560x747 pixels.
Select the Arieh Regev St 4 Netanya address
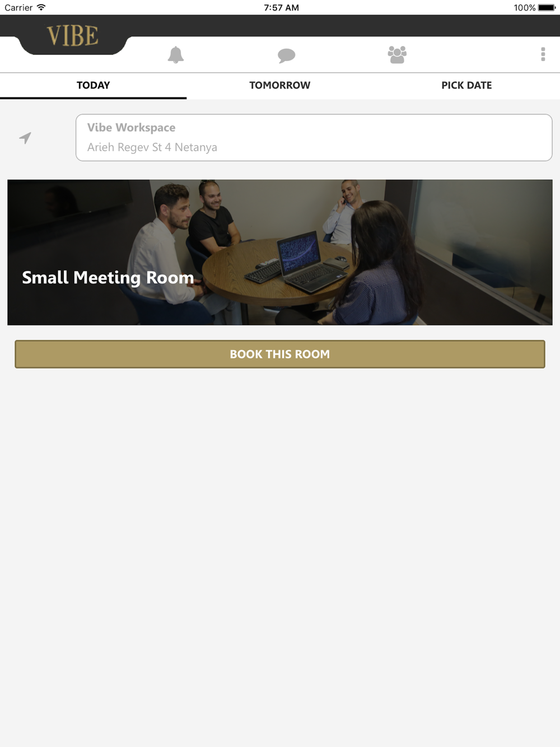[152, 147]
